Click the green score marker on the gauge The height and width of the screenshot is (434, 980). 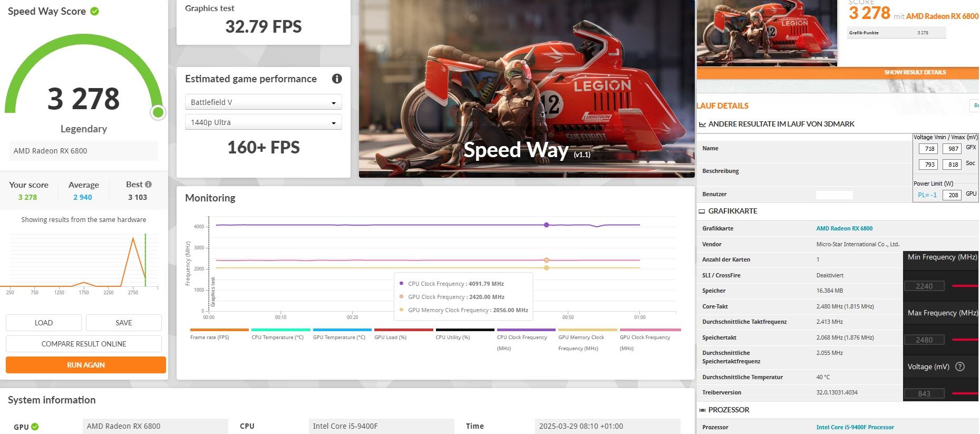[x=158, y=112]
